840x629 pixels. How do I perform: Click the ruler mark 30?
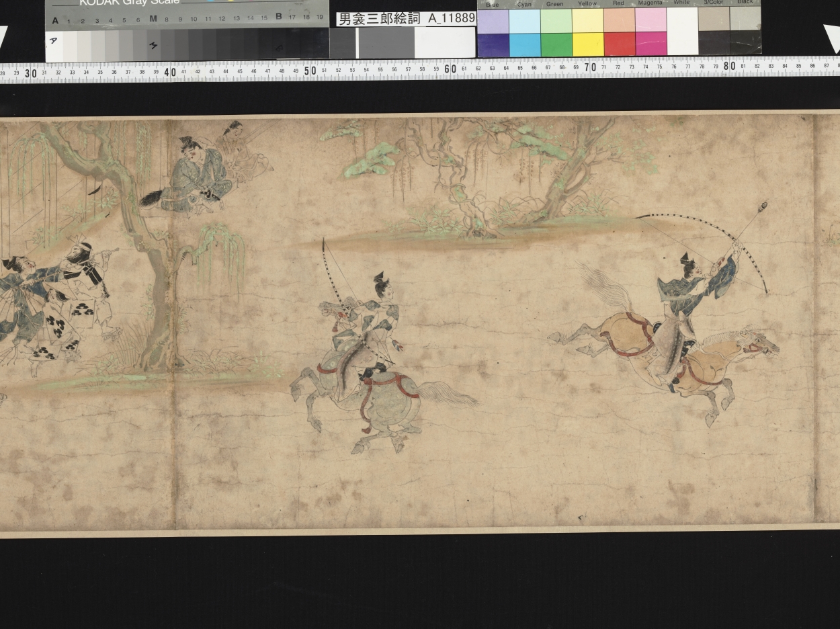click(31, 73)
